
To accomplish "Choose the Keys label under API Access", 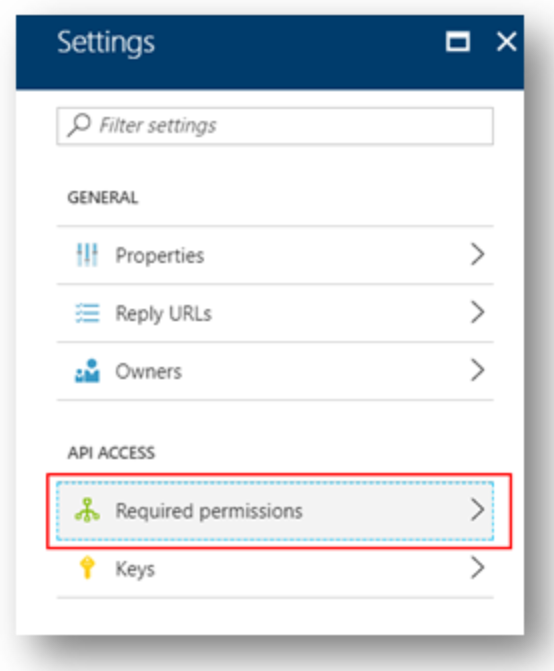I will [135, 569].
